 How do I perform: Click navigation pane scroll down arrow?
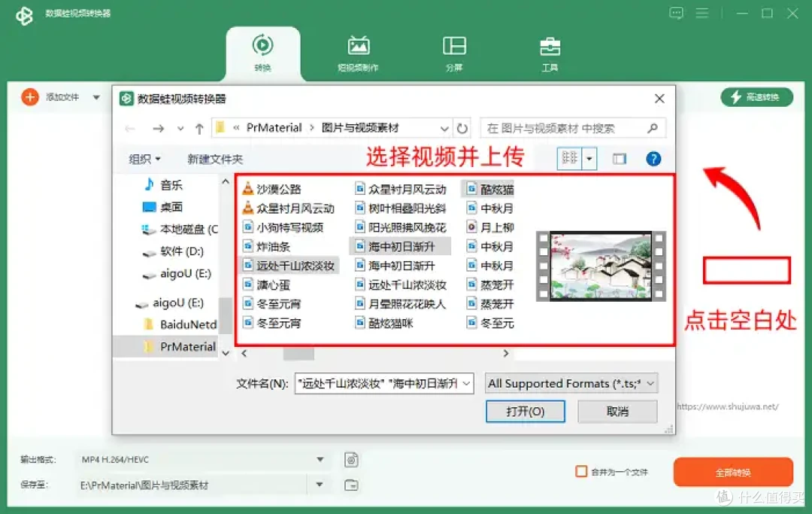226,353
